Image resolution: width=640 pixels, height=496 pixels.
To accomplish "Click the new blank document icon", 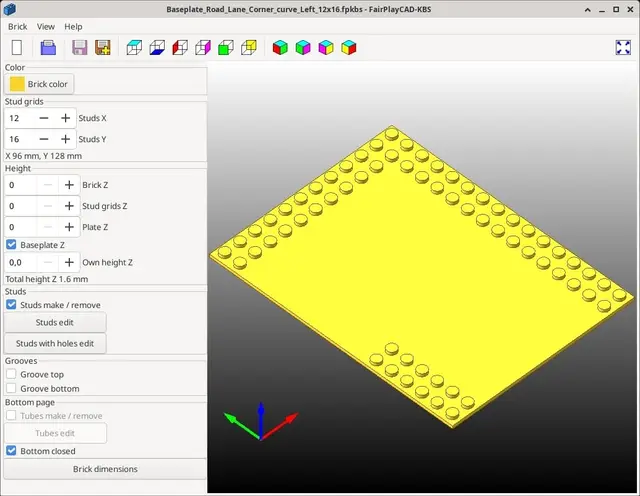I will [x=17, y=47].
